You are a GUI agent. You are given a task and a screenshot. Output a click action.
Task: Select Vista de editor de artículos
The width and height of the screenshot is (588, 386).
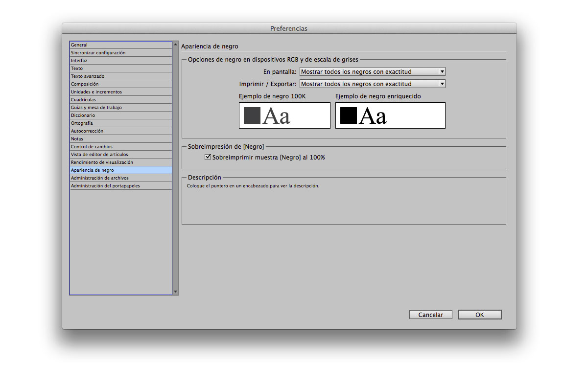point(121,155)
